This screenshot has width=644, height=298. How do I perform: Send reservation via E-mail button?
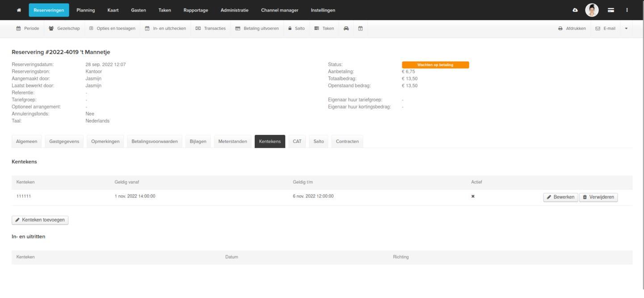pyautogui.click(x=606, y=29)
